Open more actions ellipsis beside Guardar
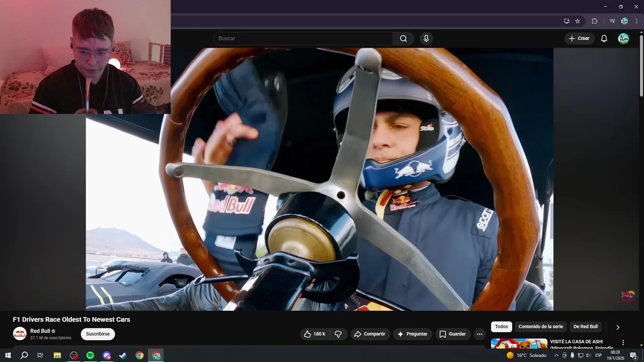This screenshot has width=644, height=362. (479, 334)
